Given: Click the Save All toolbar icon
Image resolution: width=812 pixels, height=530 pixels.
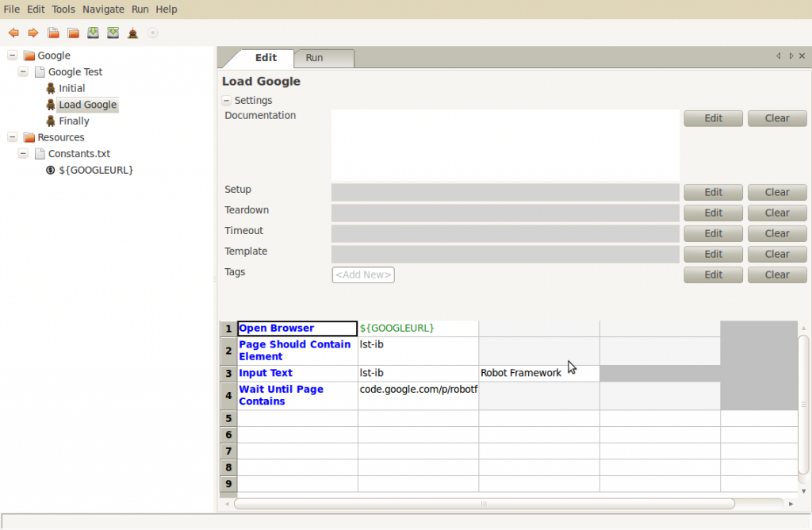Looking at the screenshot, I should [113, 33].
